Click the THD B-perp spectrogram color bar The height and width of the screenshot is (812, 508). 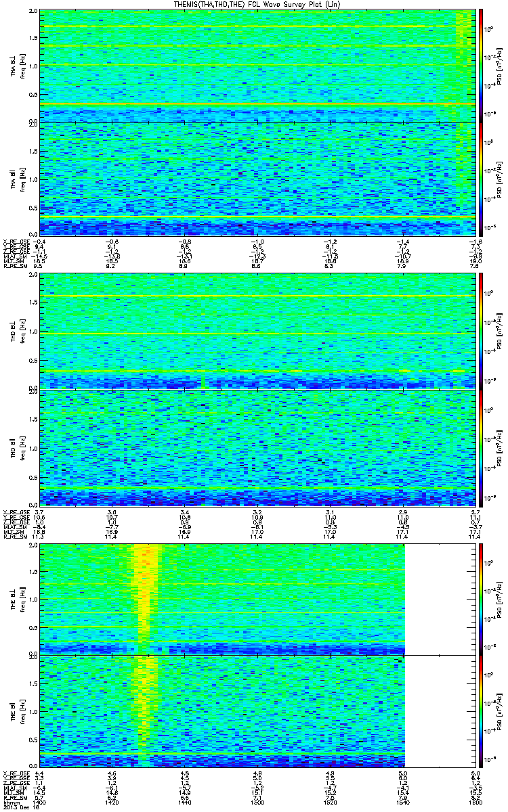point(481,330)
